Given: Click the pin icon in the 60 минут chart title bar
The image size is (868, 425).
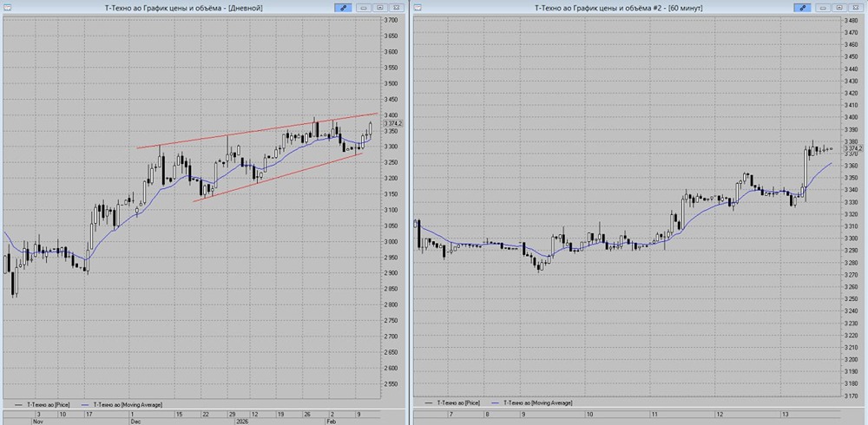Looking at the screenshot, I should (x=801, y=8).
